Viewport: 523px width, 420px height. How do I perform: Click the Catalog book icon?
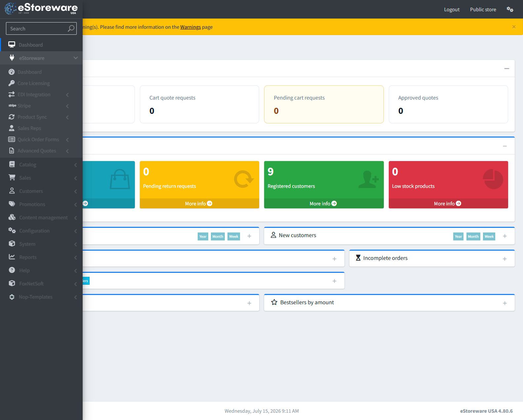12,164
